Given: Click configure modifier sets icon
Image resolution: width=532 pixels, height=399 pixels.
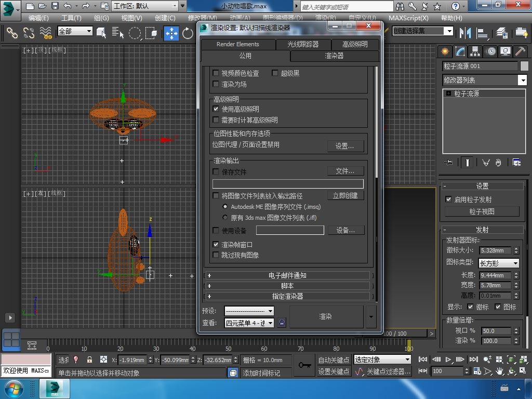Looking at the screenshot, I should [517, 163].
